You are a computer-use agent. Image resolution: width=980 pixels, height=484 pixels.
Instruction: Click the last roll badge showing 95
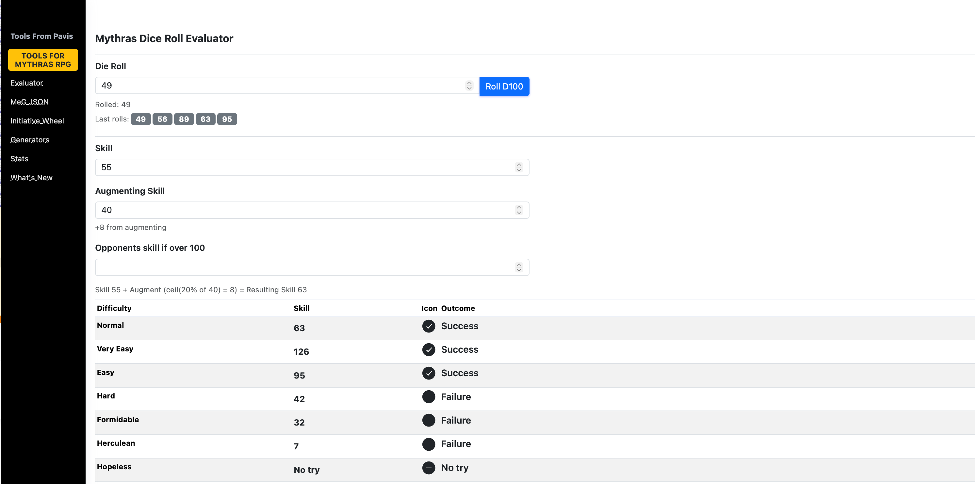(x=227, y=119)
